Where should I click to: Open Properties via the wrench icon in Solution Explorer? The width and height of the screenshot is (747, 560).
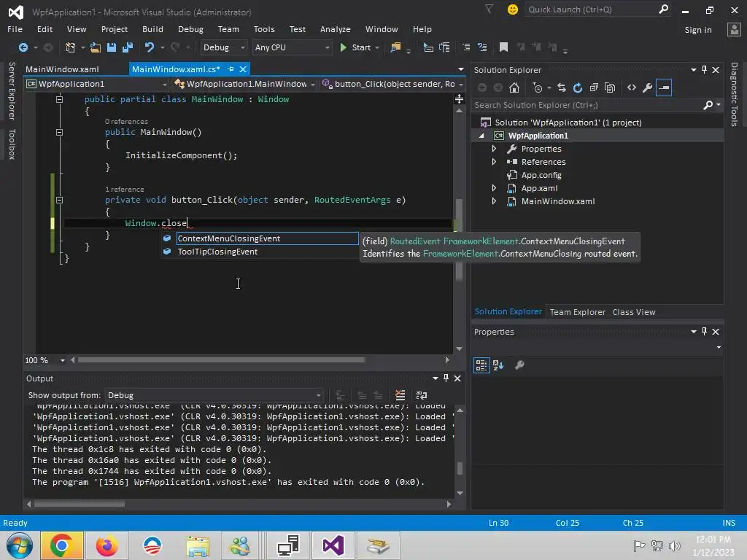point(648,87)
